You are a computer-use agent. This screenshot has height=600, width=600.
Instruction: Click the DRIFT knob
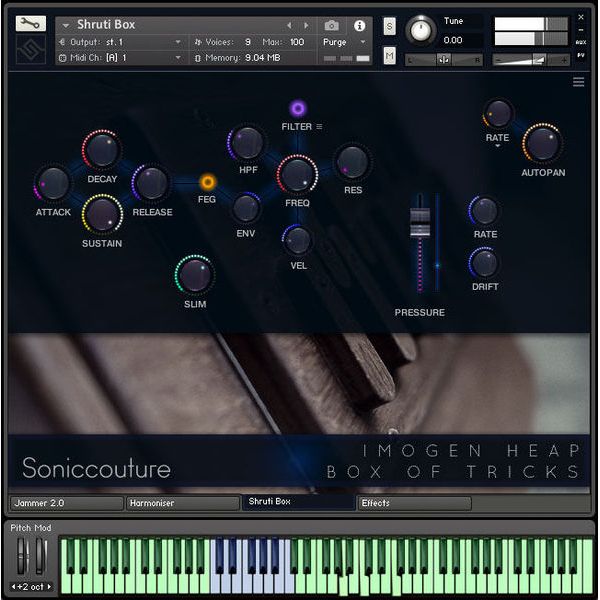point(485,264)
